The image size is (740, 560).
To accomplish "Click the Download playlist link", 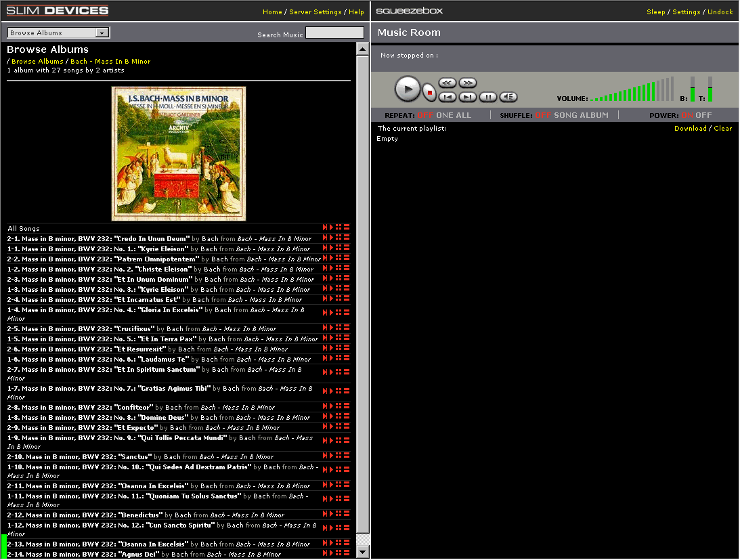I will point(690,129).
